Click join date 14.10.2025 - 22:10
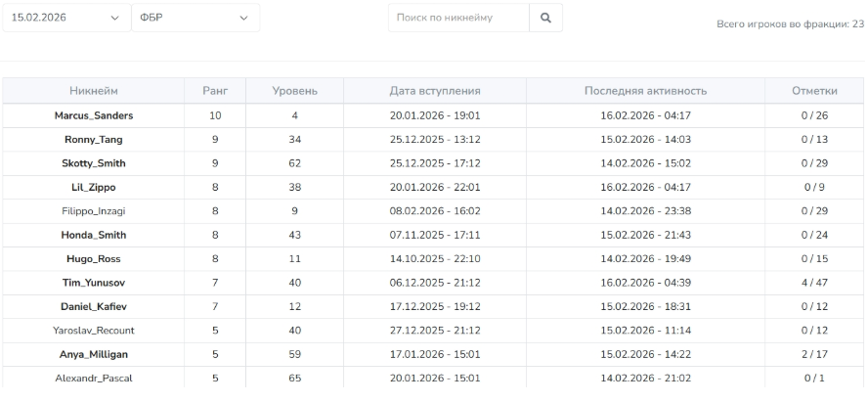 (435, 258)
